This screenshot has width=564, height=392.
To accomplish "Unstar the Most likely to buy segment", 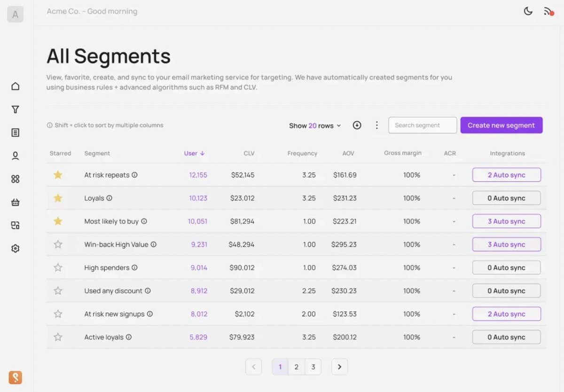I will tap(58, 221).
